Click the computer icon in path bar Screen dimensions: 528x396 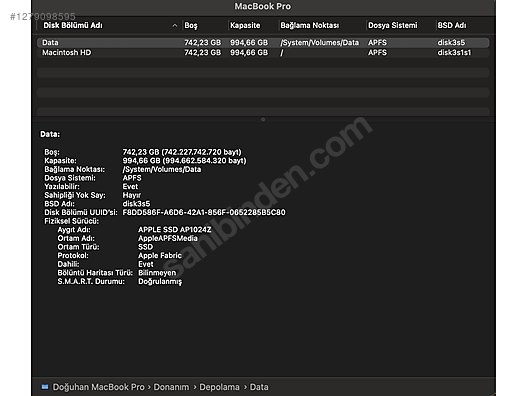[45, 387]
